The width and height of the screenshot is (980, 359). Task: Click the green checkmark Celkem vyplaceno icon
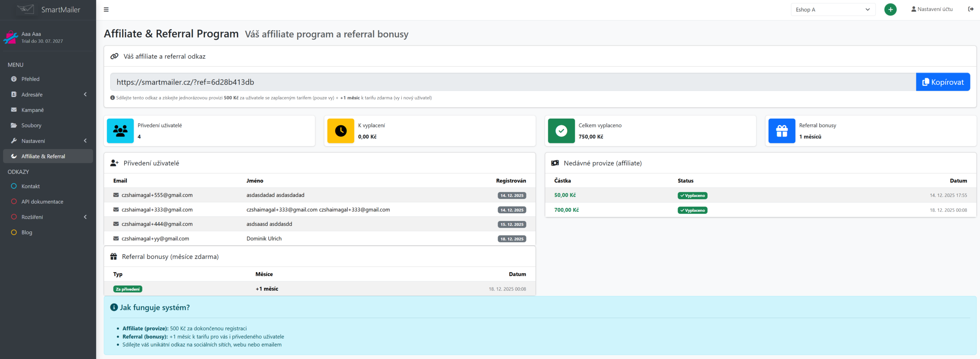(x=561, y=131)
